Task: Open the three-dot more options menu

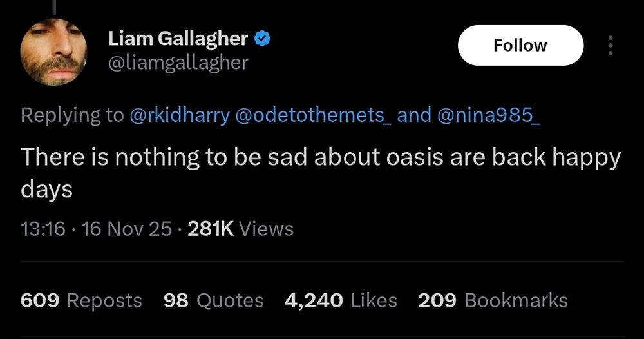Action: (x=611, y=45)
